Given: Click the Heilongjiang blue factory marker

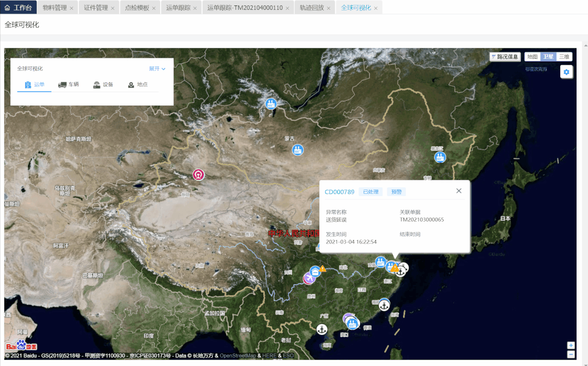Looking at the screenshot, I should tap(440, 157).
